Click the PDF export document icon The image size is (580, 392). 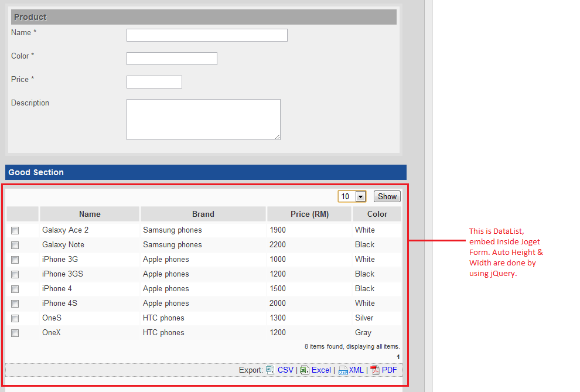pos(375,370)
